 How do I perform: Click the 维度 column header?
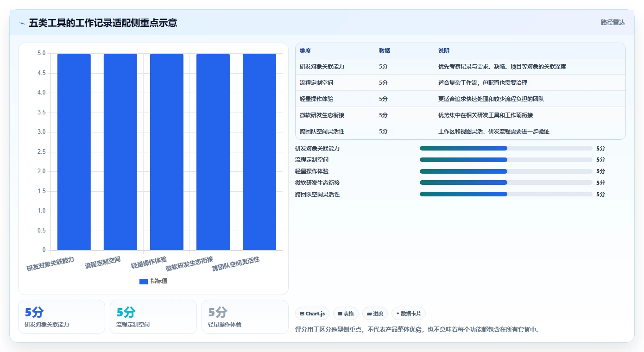coord(305,51)
